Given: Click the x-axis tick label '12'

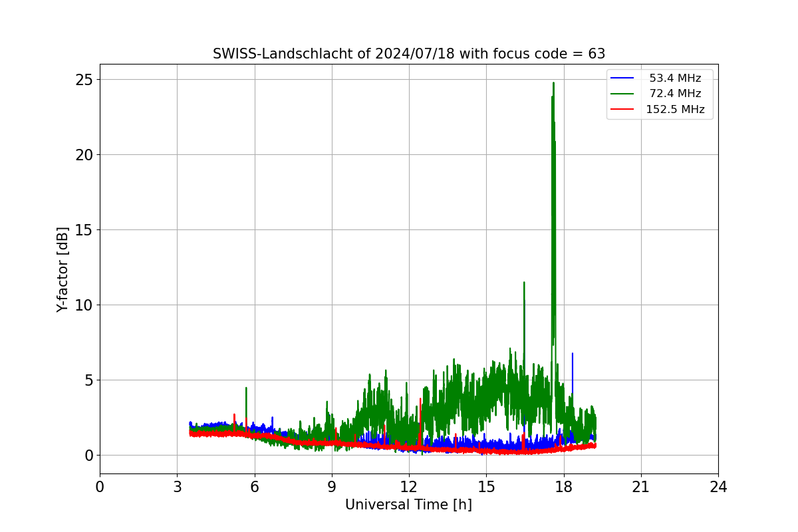Looking at the screenshot, I should click(409, 487).
